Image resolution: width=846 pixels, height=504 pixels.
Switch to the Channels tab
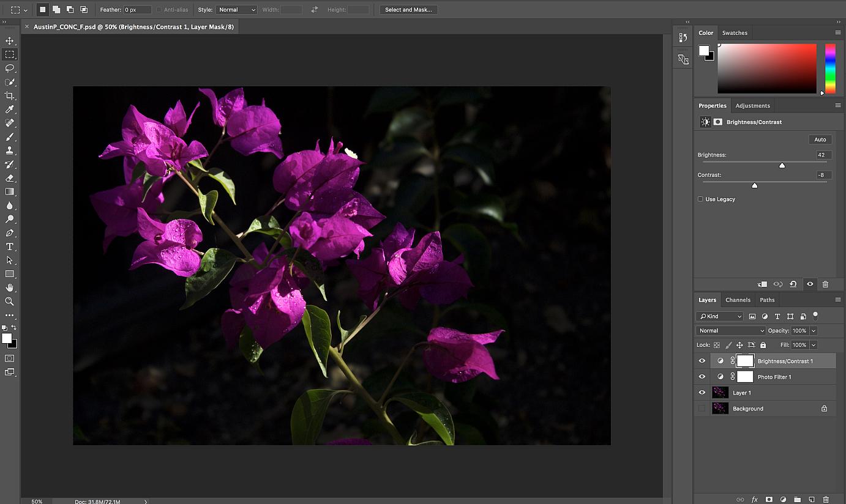click(x=738, y=300)
